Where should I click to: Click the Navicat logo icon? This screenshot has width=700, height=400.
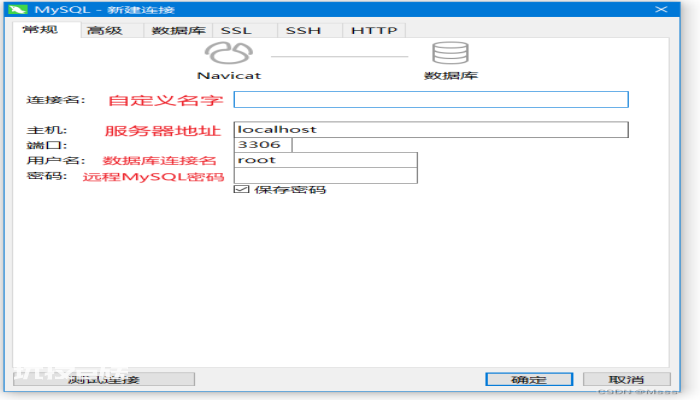[229, 53]
